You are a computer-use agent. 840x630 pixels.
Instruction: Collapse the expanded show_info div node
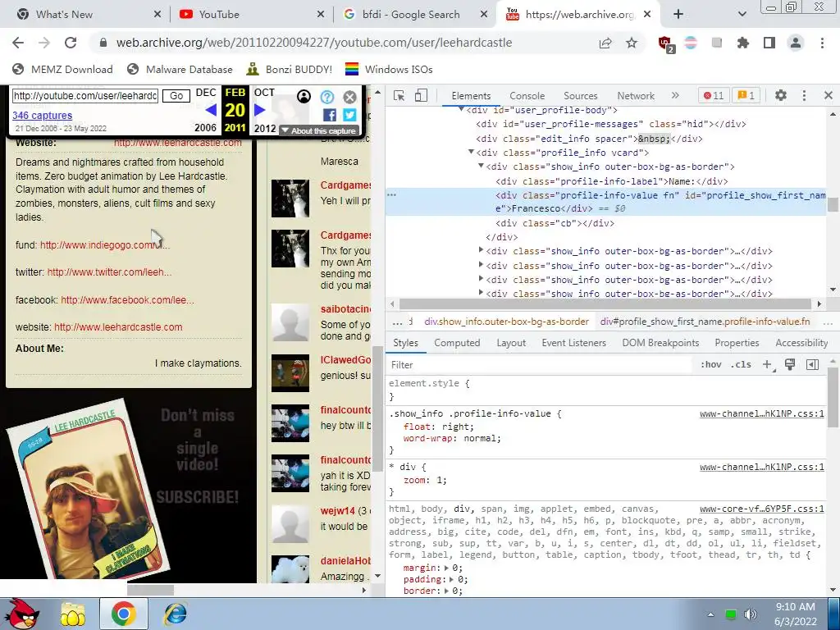point(481,166)
